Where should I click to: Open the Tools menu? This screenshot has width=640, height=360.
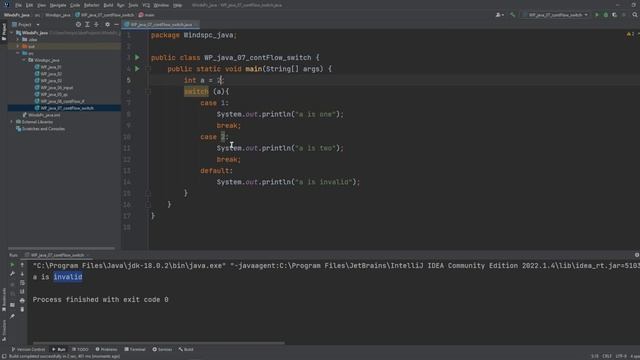click(x=133, y=5)
